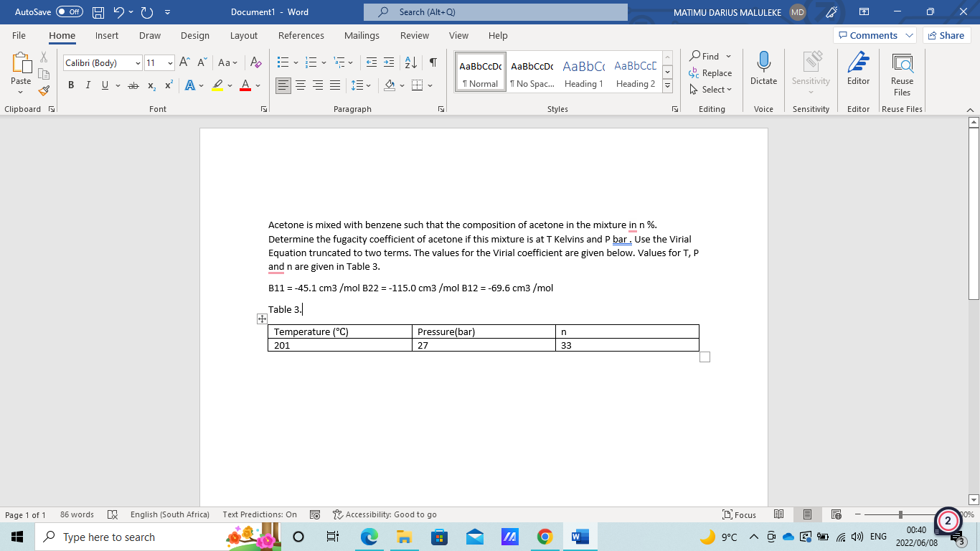
Task: Open the Mail app from the taskbar
Action: pos(474,537)
